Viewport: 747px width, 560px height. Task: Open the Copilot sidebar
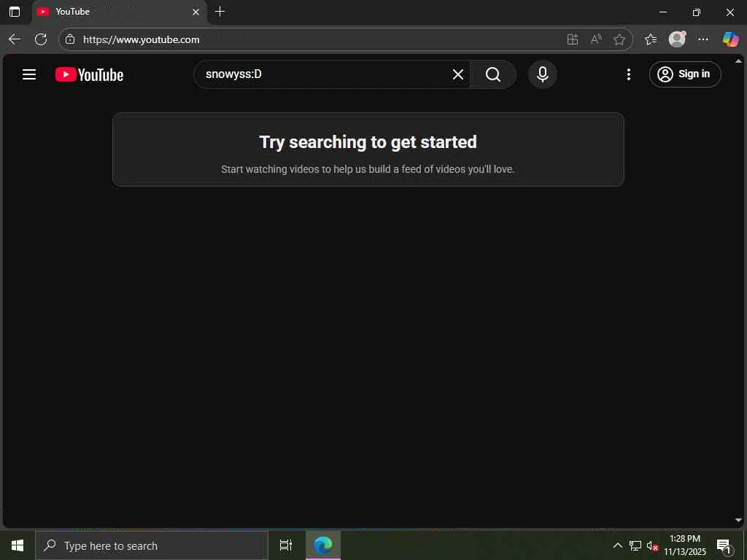click(730, 39)
